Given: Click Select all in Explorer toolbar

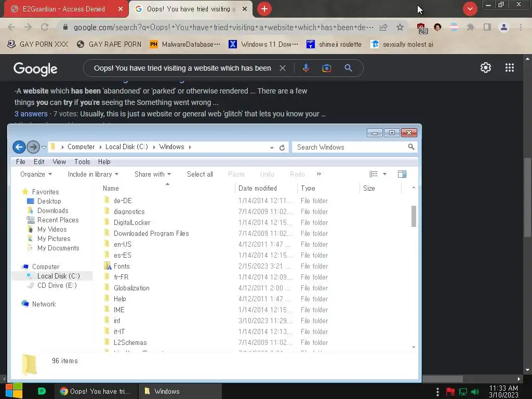Looking at the screenshot, I should coord(200,174).
